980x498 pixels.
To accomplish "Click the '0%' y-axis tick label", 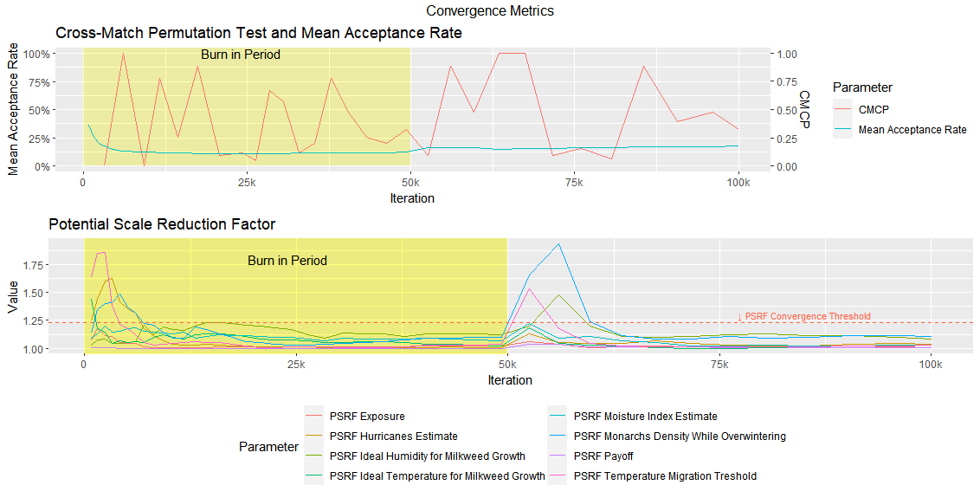I will click(42, 166).
